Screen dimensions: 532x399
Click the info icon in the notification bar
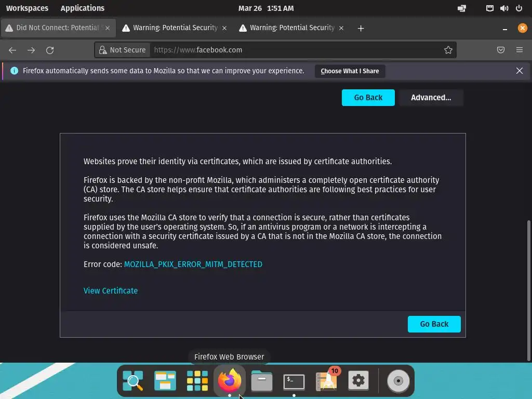point(14,71)
